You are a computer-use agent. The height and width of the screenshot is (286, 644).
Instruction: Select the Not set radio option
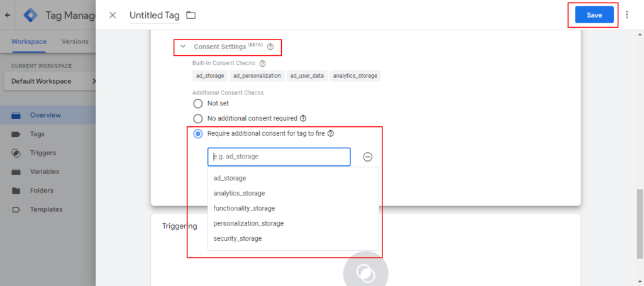pyautogui.click(x=198, y=103)
